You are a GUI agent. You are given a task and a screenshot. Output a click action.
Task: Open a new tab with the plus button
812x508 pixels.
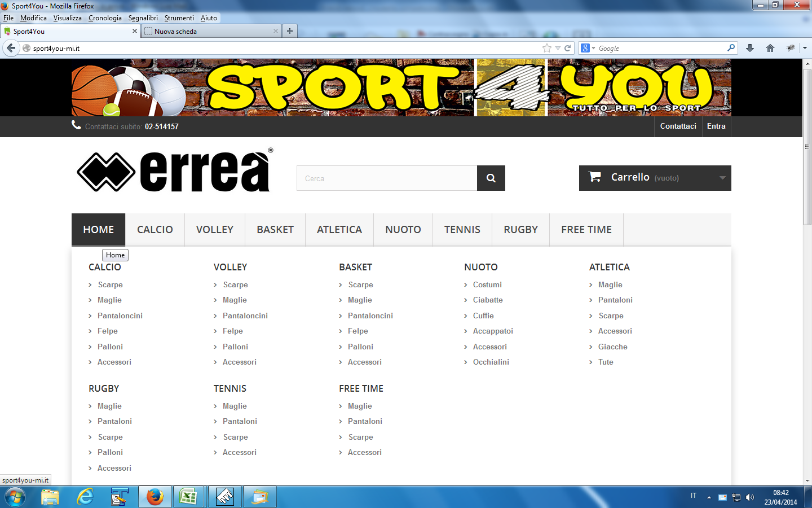click(x=290, y=31)
